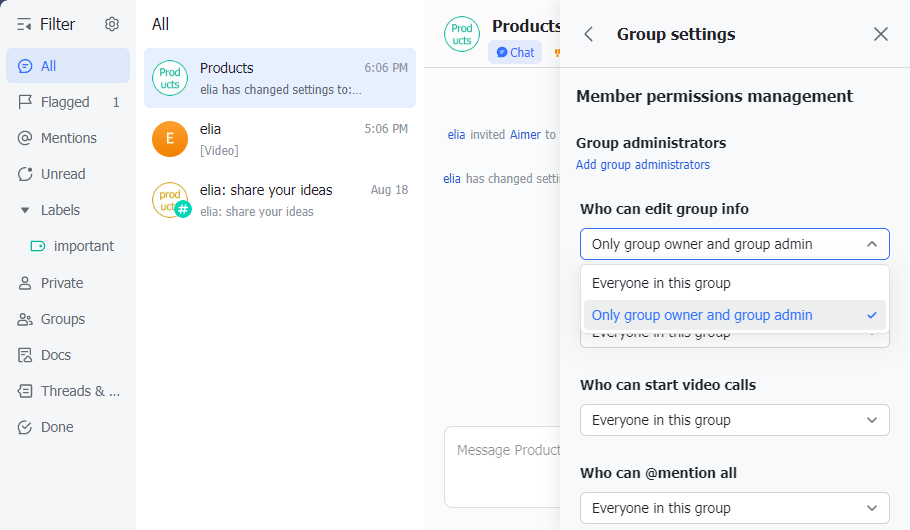Collapse the Labels section
Image resolution: width=910 pixels, height=530 pixels.
click(x=26, y=210)
